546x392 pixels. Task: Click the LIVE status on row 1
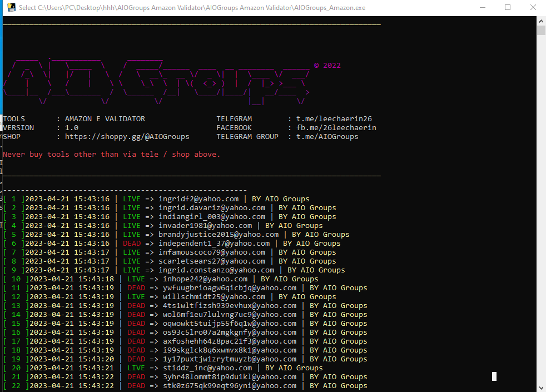pyautogui.click(x=132, y=199)
